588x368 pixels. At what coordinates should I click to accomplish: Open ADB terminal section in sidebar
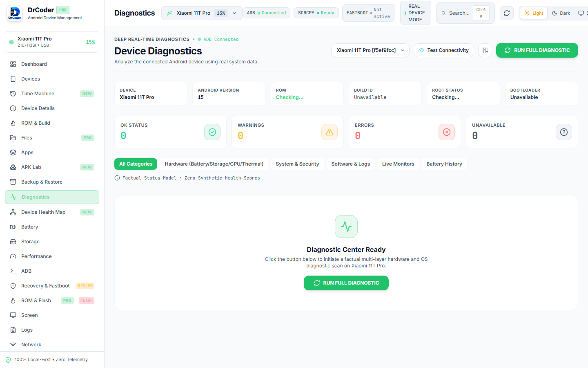52,271
